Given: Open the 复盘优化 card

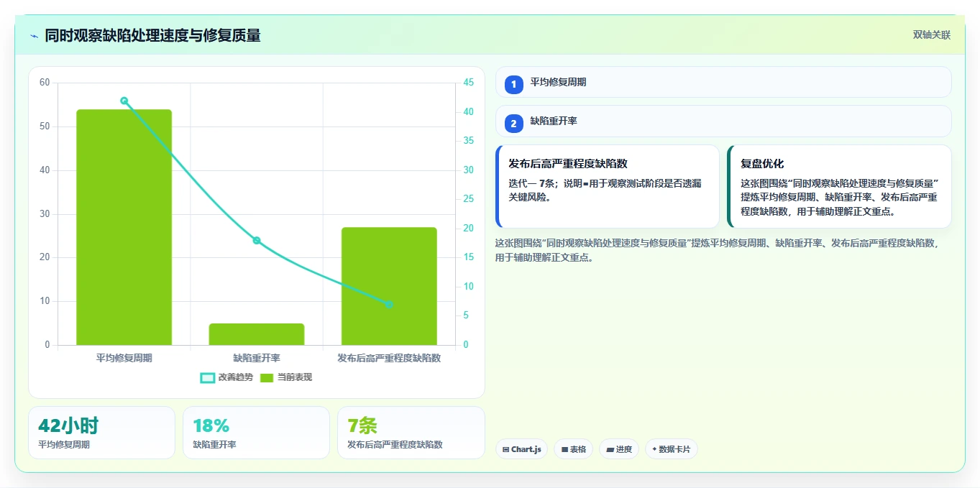Looking at the screenshot, I should click(x=839, y=186).
